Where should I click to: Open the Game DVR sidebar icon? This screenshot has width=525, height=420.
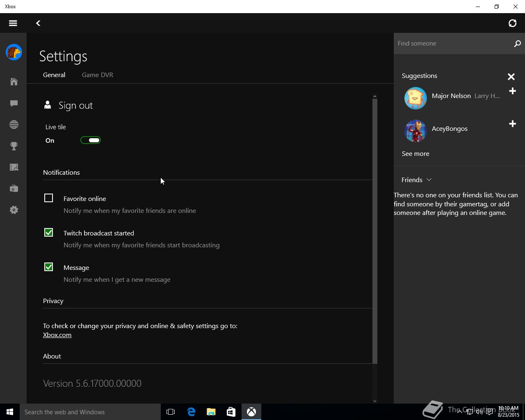14,167
